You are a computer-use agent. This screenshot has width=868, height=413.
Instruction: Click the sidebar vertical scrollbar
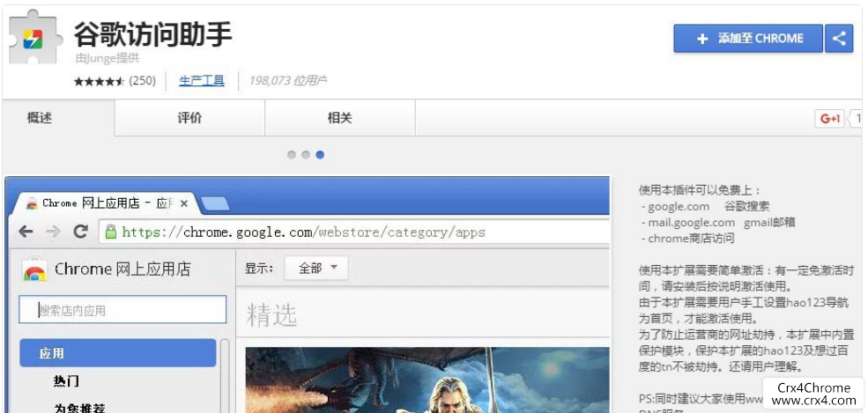point(225,376)
